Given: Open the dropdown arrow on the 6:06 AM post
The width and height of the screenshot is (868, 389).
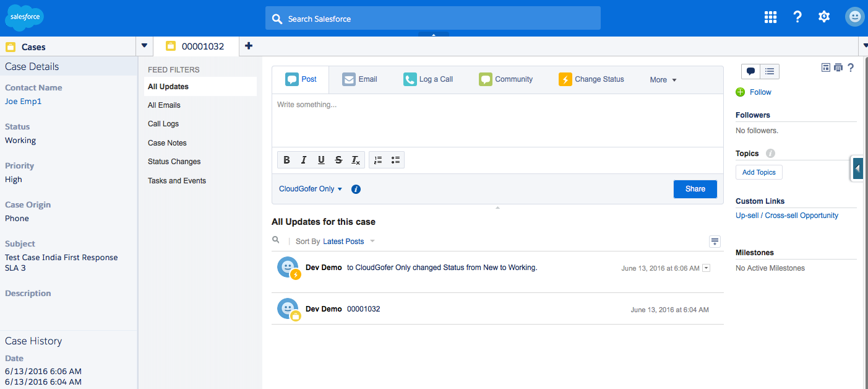Looking at the screenshot, I should (707, 268).
